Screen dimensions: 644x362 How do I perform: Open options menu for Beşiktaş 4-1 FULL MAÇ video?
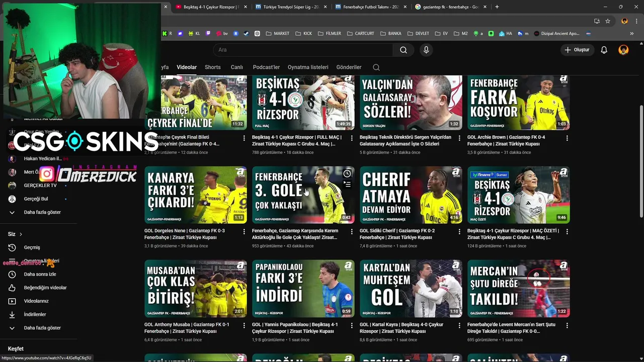(x=352, y=138)
